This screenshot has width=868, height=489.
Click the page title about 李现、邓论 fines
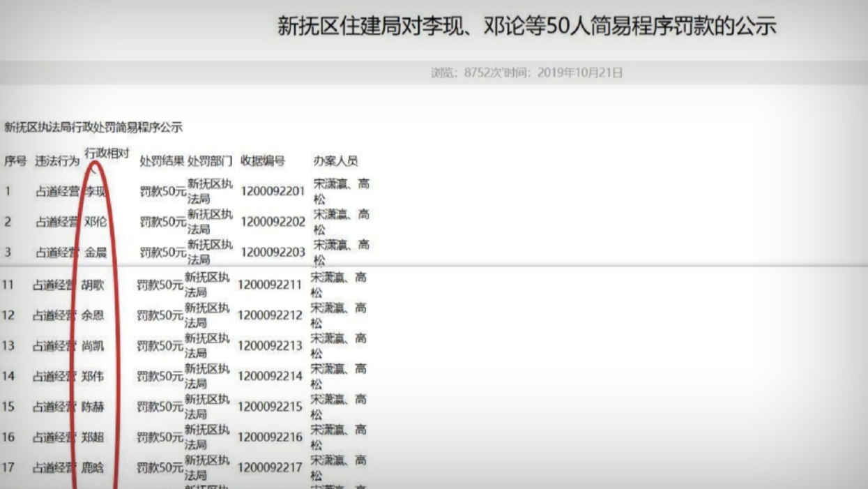[526, 27]
